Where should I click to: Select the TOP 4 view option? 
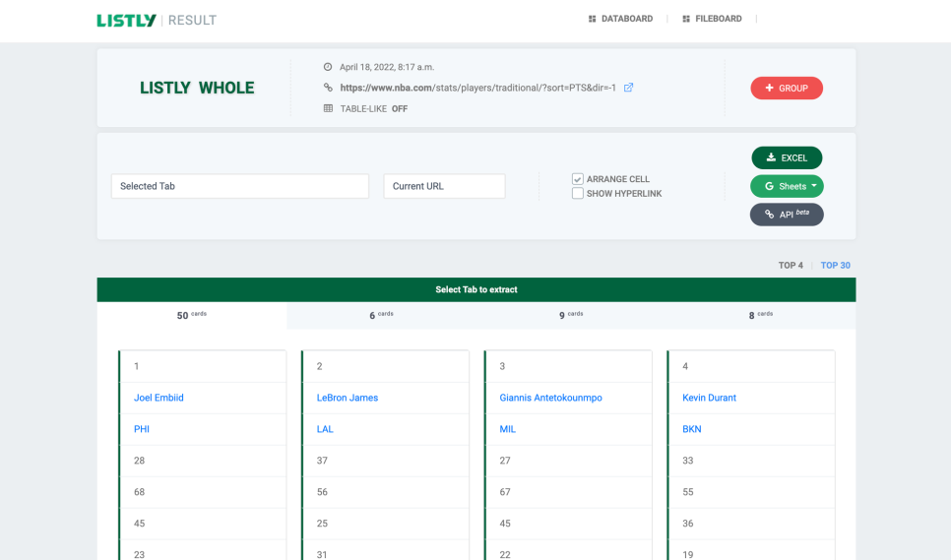pos(791,266)
